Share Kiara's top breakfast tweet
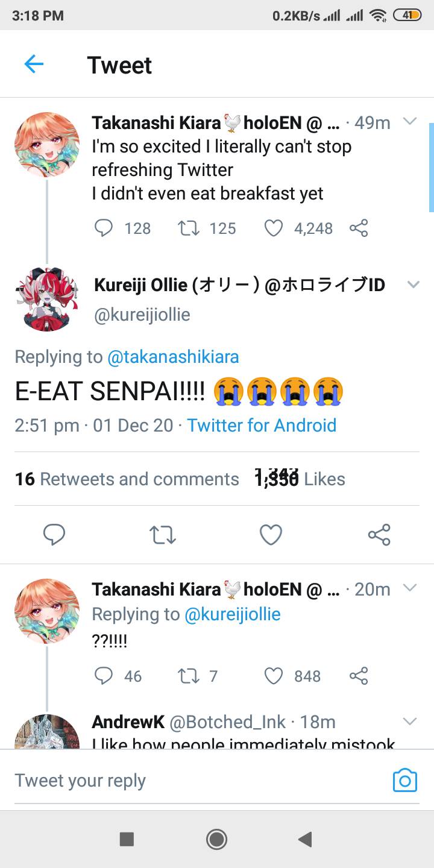Screen dimensions: 434x868 (x=359, y=228)
